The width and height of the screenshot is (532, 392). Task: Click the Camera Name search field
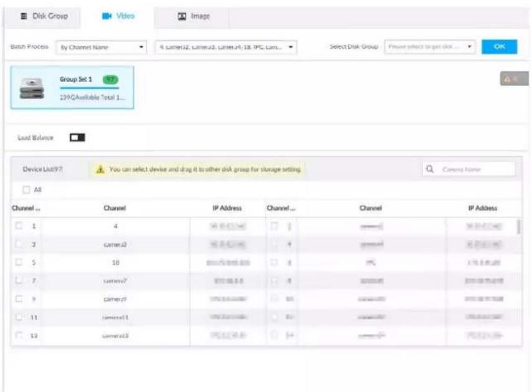click(x=469, y=169)
